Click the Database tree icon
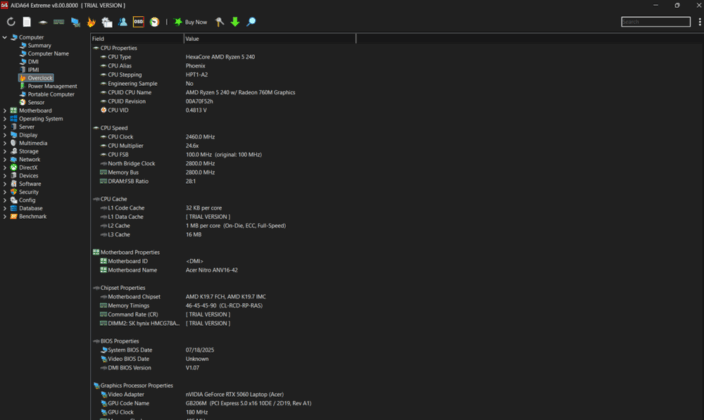Screen dimensions: 704x420 tap(13, 208)
